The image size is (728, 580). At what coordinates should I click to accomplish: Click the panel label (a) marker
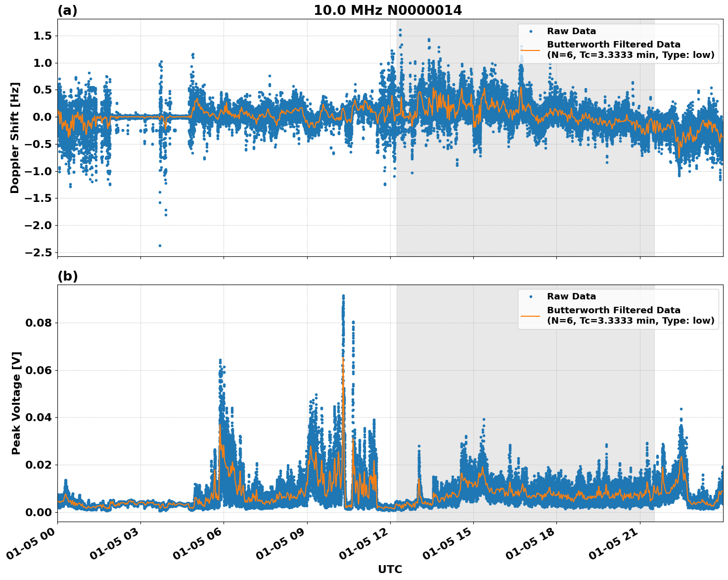point(67,9)
